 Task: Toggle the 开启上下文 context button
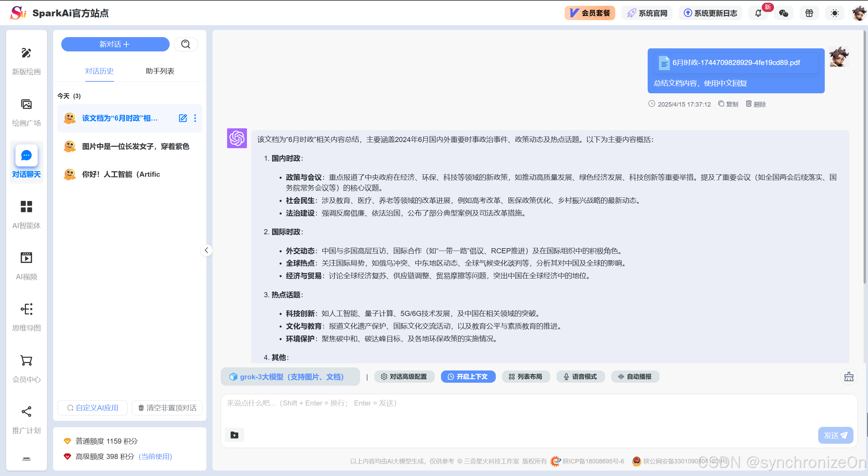(468, 377)
